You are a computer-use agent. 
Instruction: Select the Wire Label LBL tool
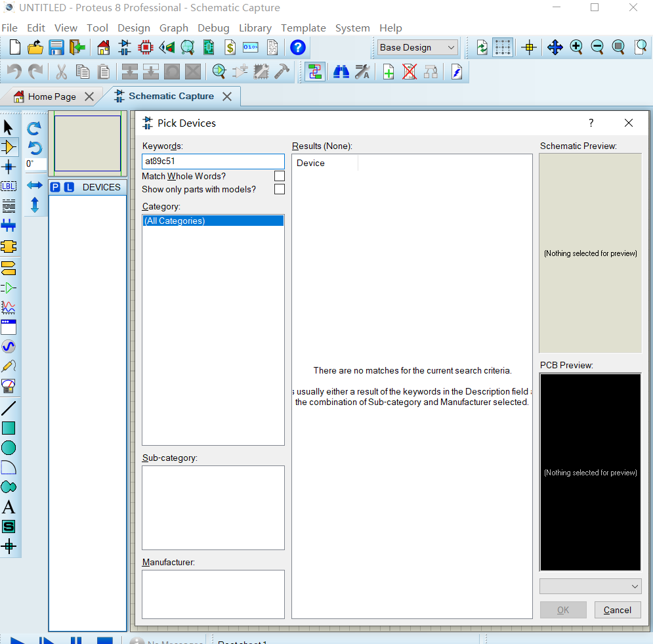(x=9, y=186)
